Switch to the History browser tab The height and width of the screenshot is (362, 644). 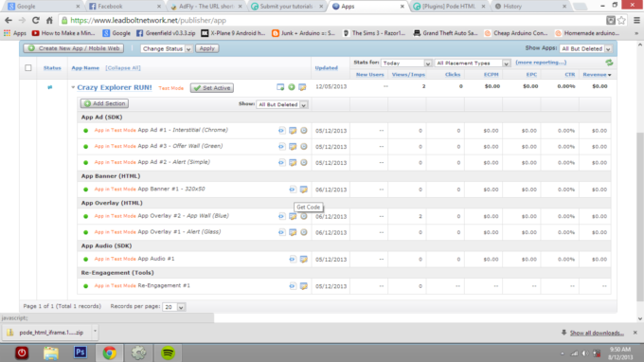pos(530,7)
